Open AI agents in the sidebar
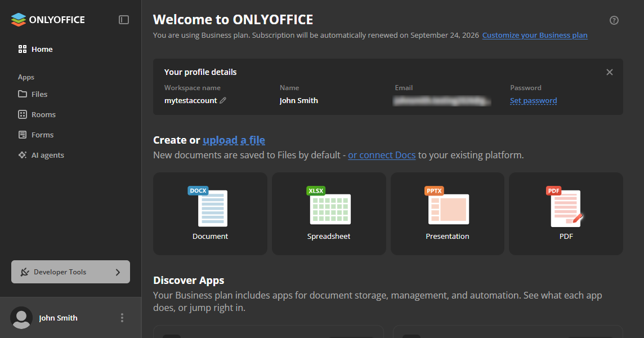The height and width of the screenshot is (338, 644). coord(41,155)
